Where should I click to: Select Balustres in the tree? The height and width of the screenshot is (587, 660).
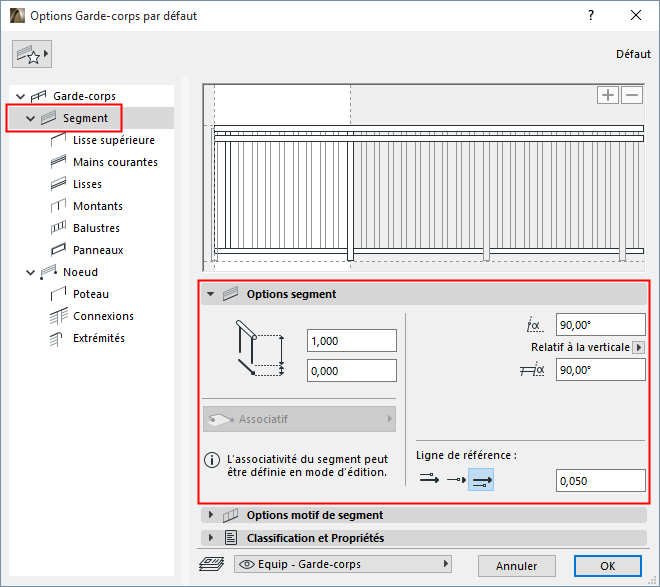pyautogui.click(x=96, y=228)
